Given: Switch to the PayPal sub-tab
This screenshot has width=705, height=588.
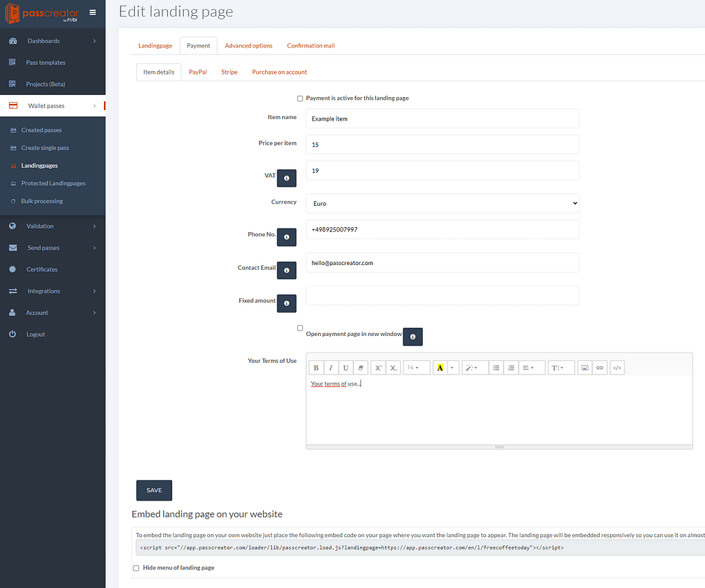Looking at the screenshot, I should click(198, 72).
